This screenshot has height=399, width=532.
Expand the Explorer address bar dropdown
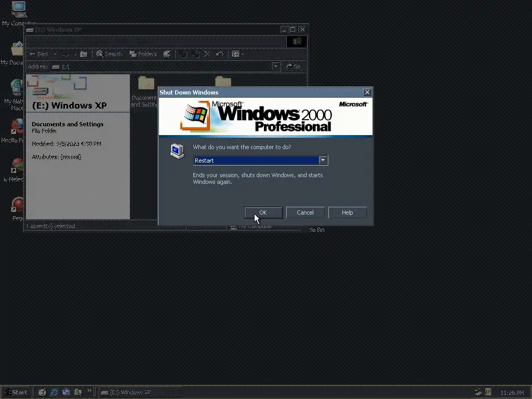[275, 67]
